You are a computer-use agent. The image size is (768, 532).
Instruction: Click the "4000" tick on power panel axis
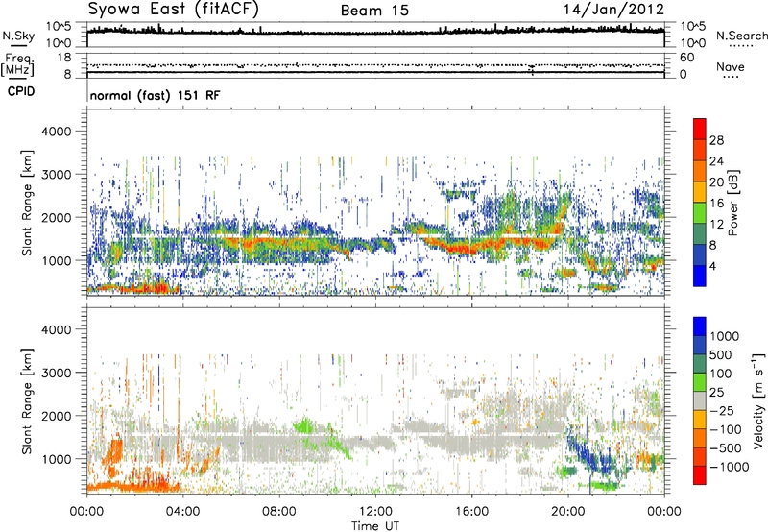(x=56, y=132)
